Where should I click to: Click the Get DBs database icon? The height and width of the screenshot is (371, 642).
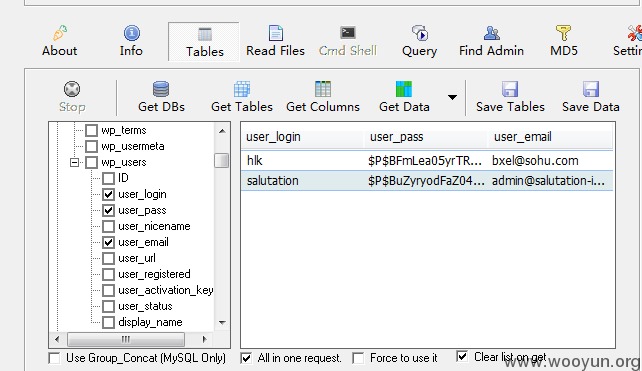coord(161,89)
